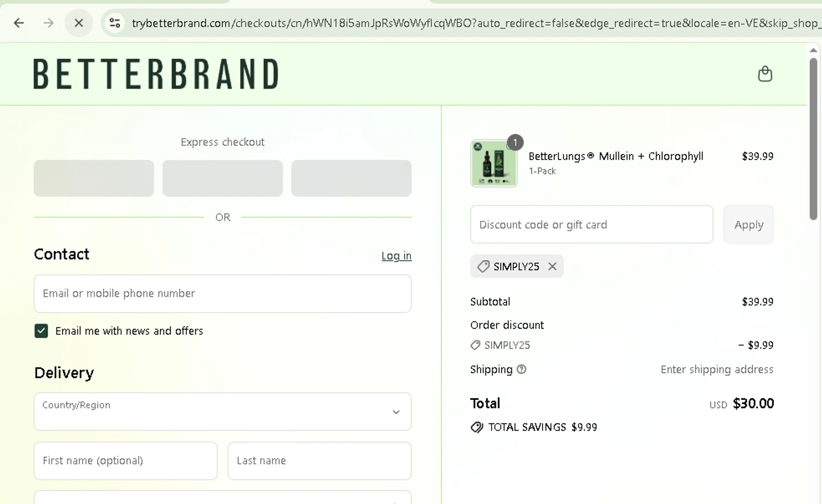The width and height of the screenshot is (822, 504).
Task: Click the browser forward arrow
Action: click(49, 23)
